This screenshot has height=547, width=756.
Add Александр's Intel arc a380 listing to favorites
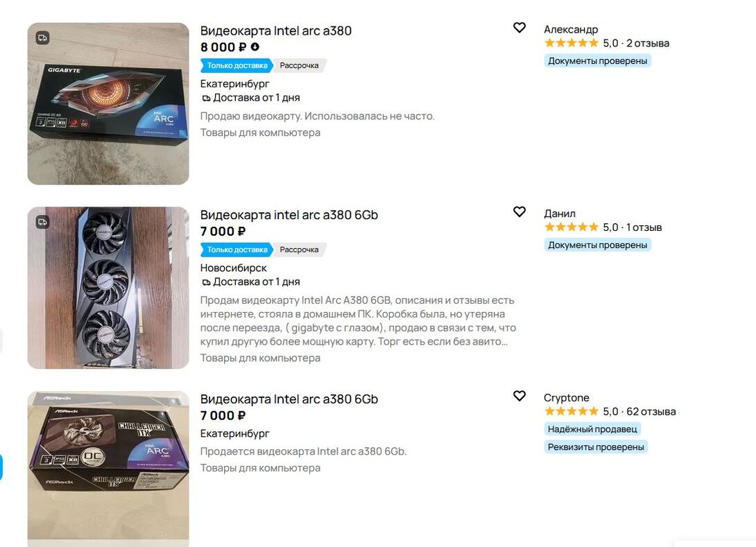click(x=519, y=28)
